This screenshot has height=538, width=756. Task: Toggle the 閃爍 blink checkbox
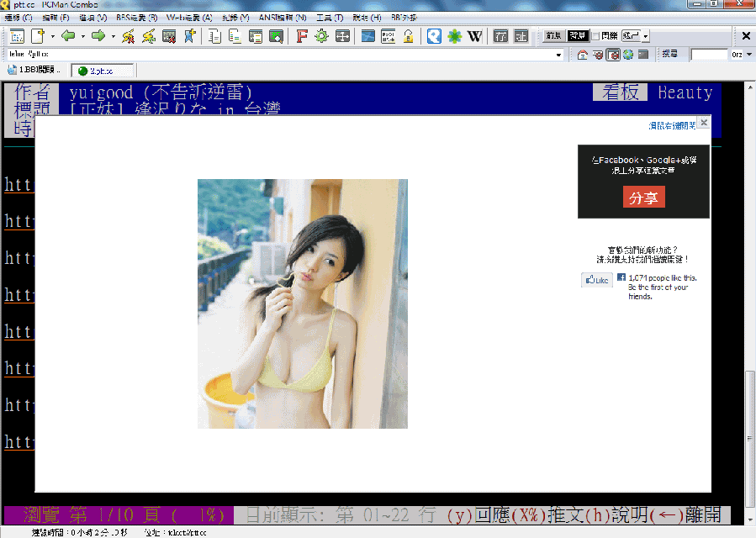click(595, 35)
